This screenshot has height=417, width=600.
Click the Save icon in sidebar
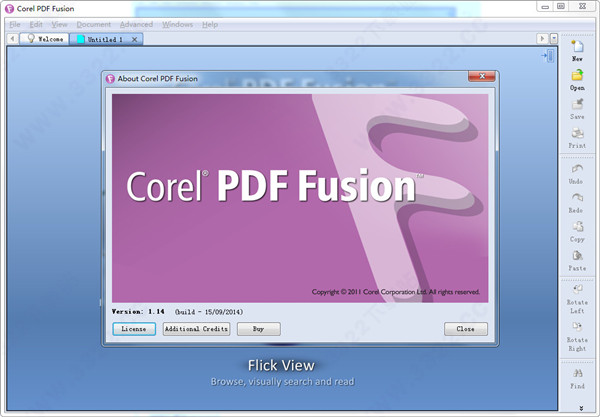pyautogui.click(x=577, y=104)
